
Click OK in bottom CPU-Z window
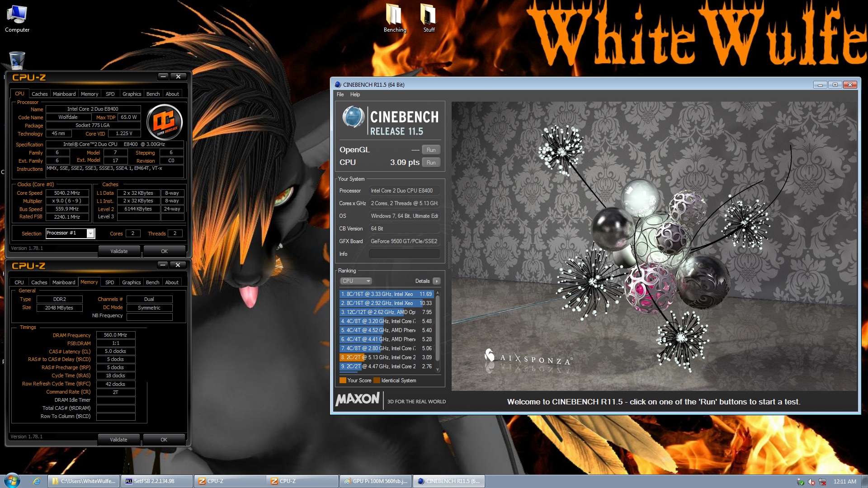point(164,440)
